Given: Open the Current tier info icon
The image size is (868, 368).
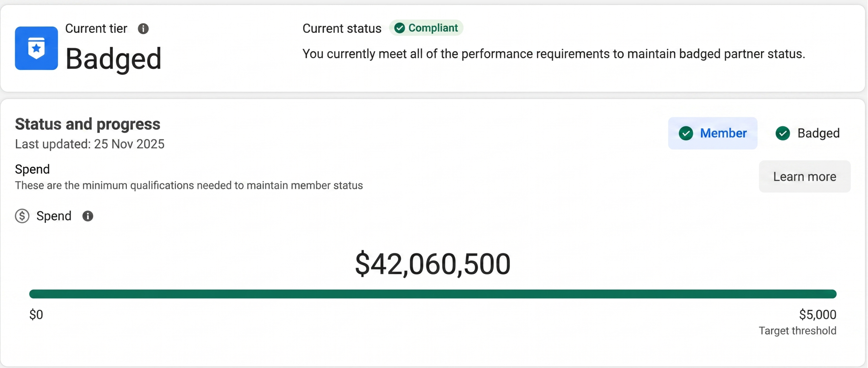Looking at the screenshot, I should pos(143,28).
